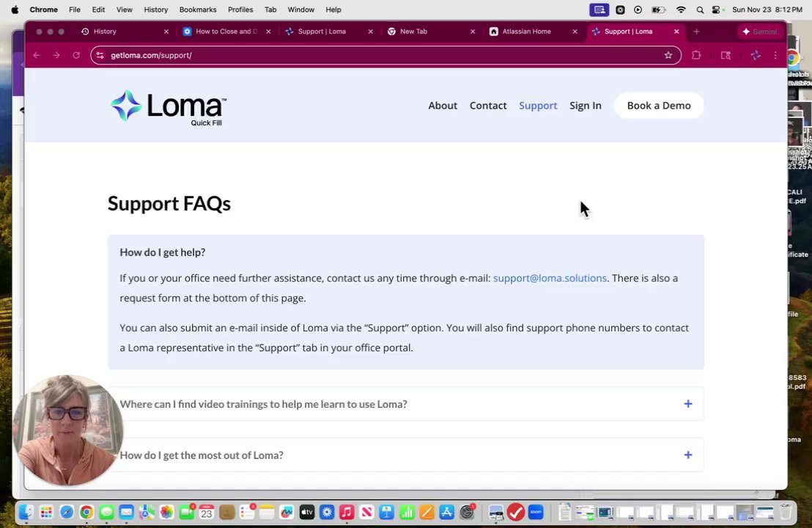
Task: Click the Book a Demo button
Action: 659,105
